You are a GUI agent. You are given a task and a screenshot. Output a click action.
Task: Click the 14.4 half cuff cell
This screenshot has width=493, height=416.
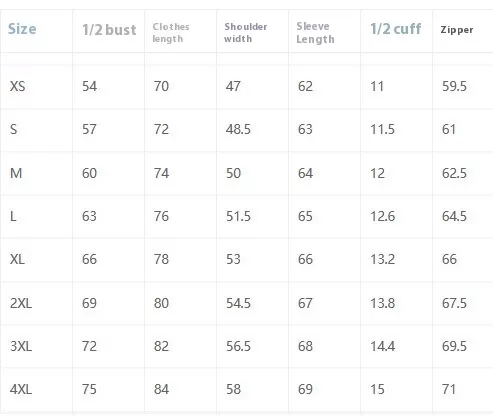(383, 346)
